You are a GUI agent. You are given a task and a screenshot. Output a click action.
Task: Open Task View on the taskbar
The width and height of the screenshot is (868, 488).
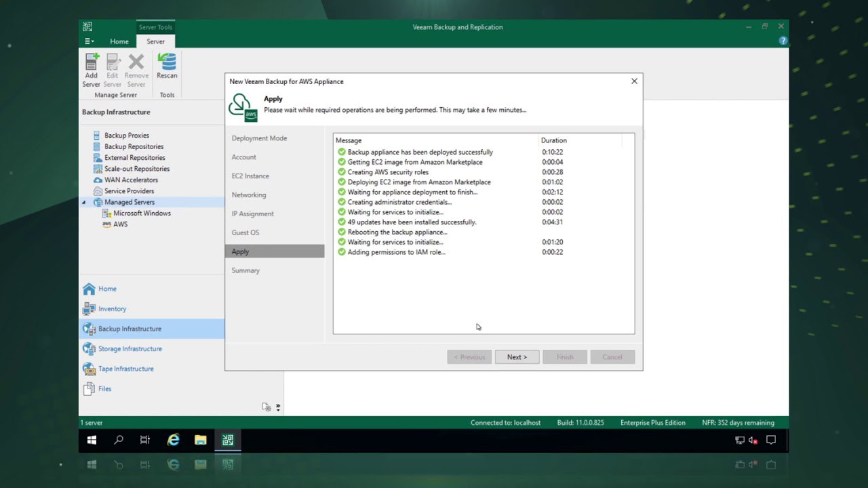145,441
